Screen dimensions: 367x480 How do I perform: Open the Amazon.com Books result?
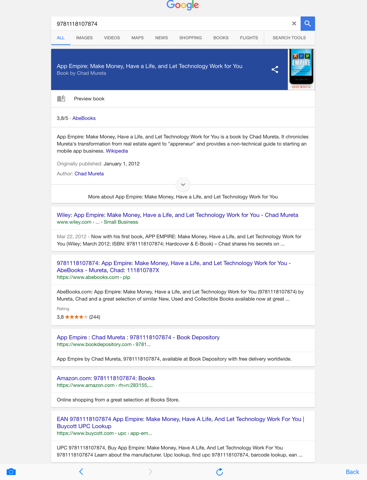pyautogui.click(x=106, y=378)
